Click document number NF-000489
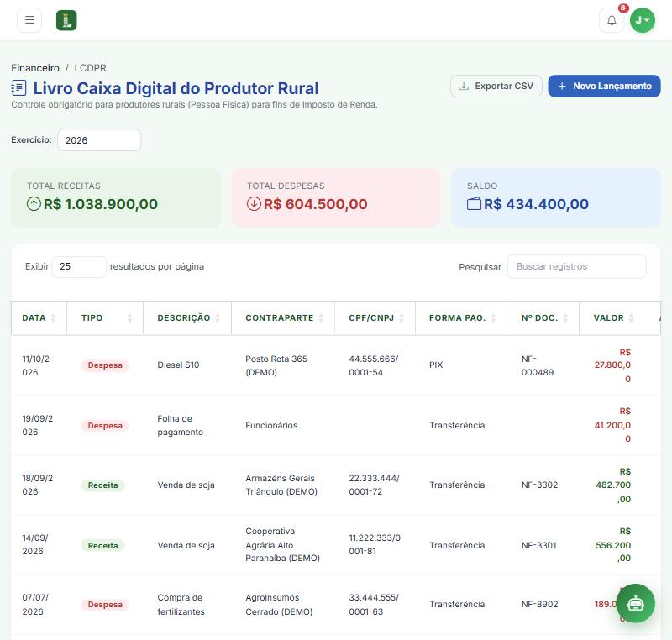 coord(538,365)
